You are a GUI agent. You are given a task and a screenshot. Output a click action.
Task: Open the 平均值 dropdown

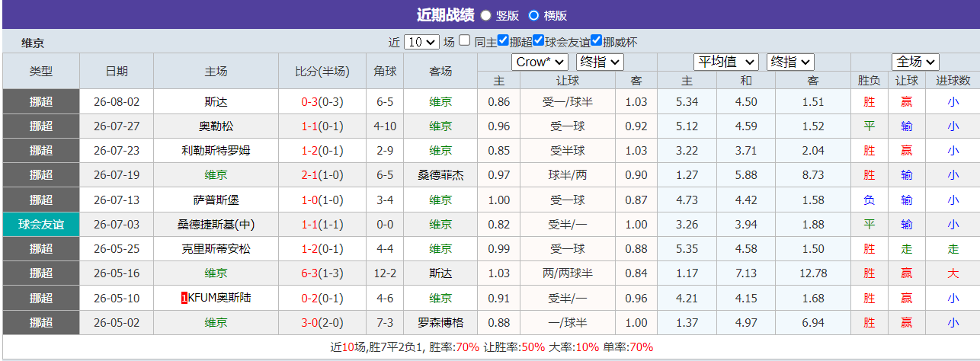coord(726,62)
